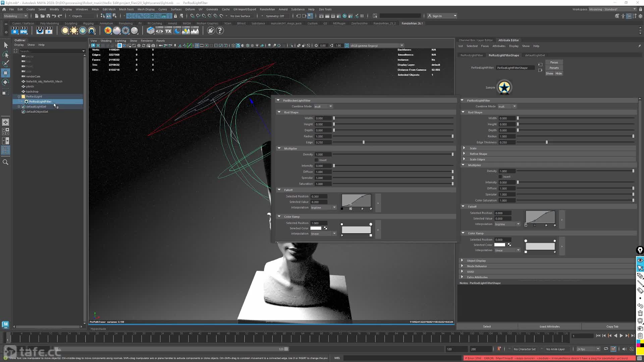Collapse the PxrRectLight node in Outliner

[x=19, y=97]
